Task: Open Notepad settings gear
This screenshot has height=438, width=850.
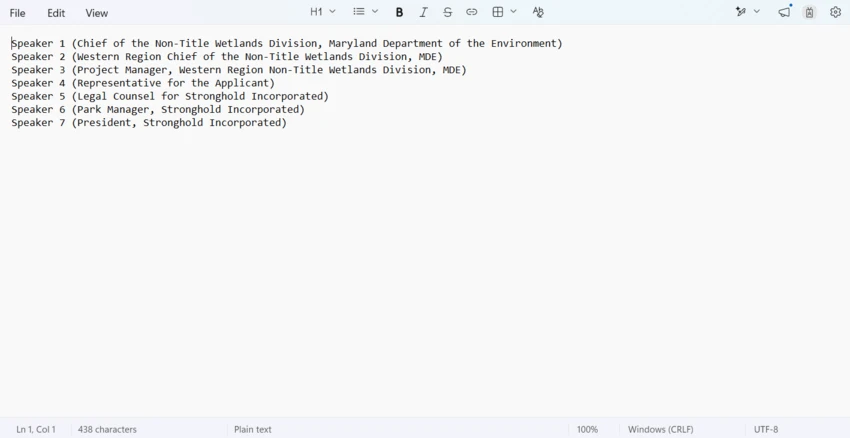Action: 835,12
